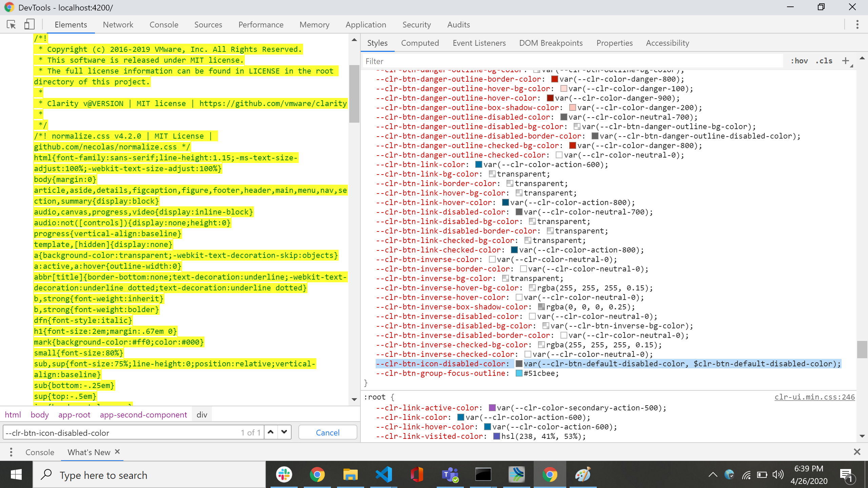Activate the inspect element picker tool
The height and width of the screenshot is (488, 868).
(11, 24)
